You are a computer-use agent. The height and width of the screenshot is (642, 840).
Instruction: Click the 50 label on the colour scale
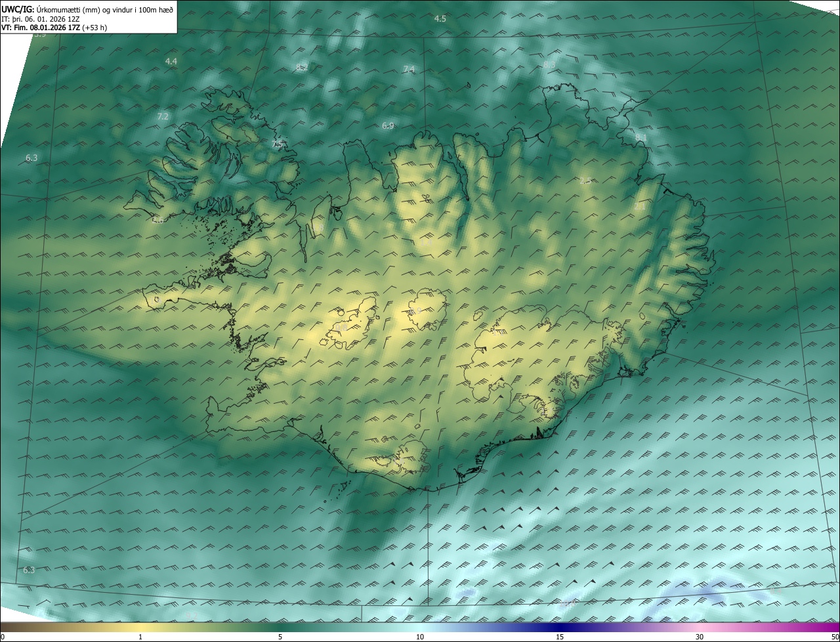(835, 637)
